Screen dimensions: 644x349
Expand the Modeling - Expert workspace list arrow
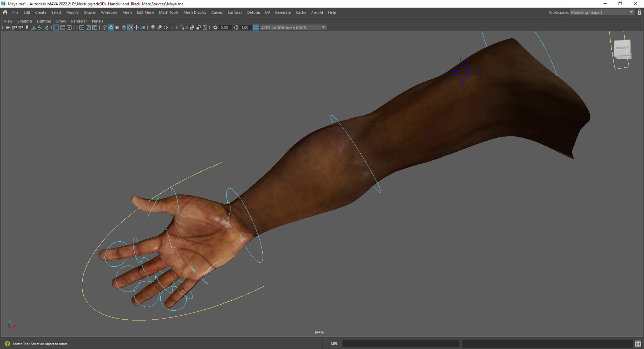tap(632, 12)
